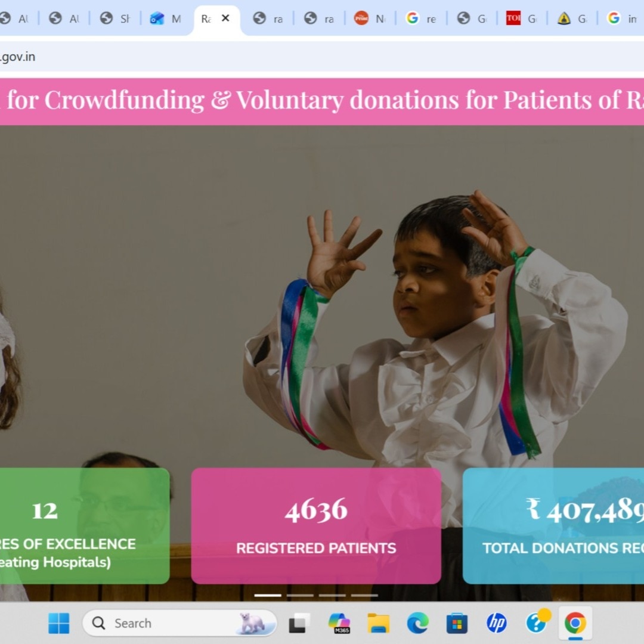Switch to The Print tab
Screen dimensions: 644x644
pyautogui.click(x=370, y=18)
